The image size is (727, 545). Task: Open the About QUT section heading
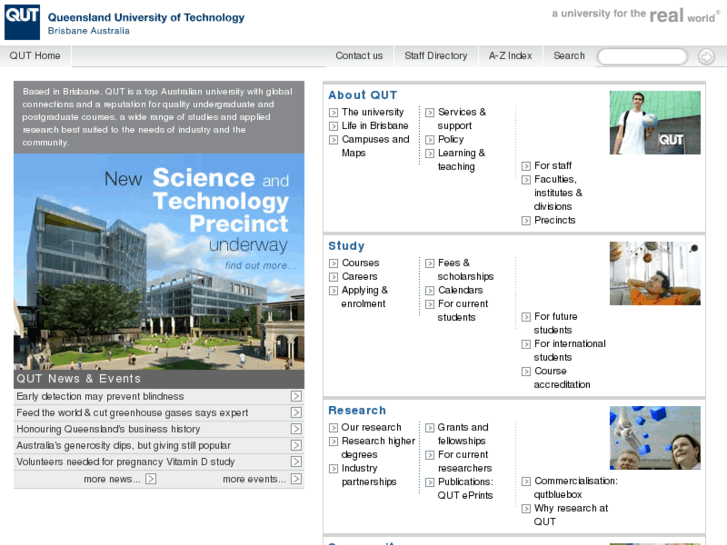point(363,95)
